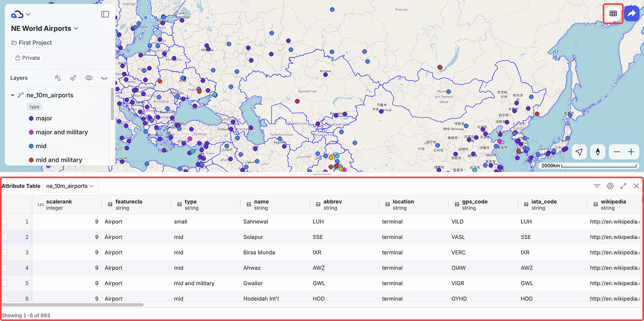
Task: Check the row 4 checkbox
Action: click(x=4, y=268)
